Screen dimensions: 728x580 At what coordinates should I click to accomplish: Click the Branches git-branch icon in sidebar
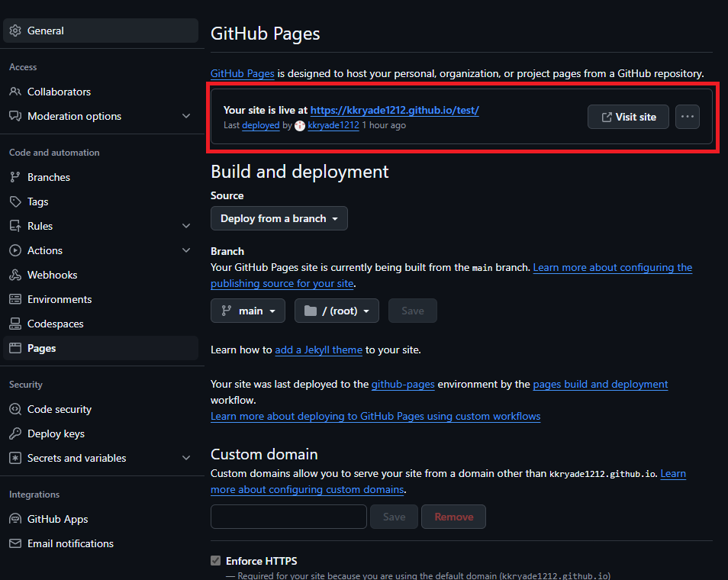tap(15, 177)
